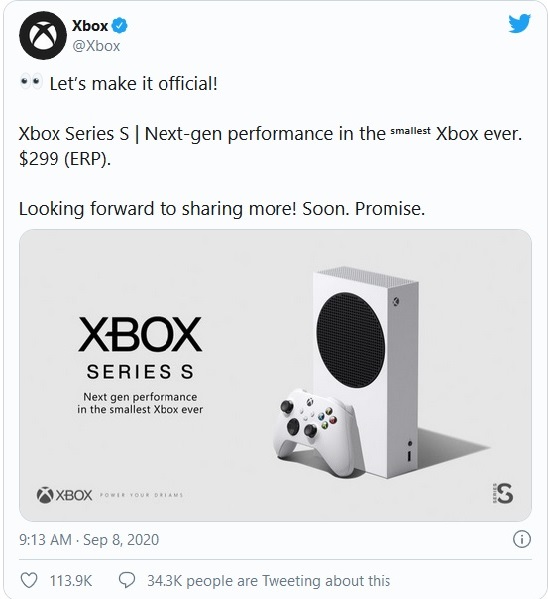
Task: Click the Xbox profile avatar
Action: tap(43, 36)
